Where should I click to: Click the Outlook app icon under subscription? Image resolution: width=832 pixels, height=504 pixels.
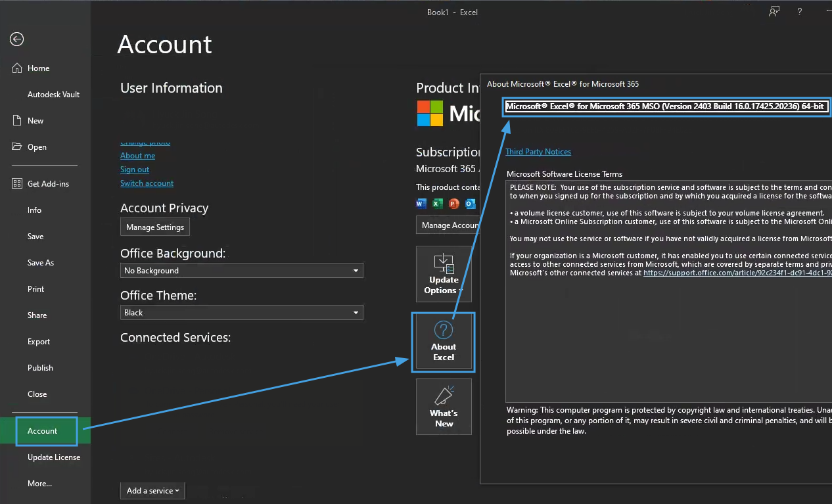click(x=469, y=204)
